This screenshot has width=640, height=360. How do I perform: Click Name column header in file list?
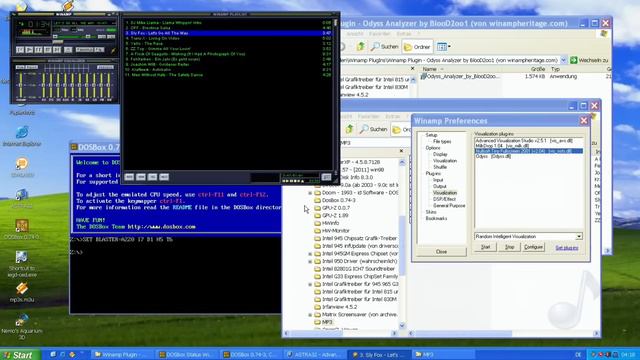429,69
